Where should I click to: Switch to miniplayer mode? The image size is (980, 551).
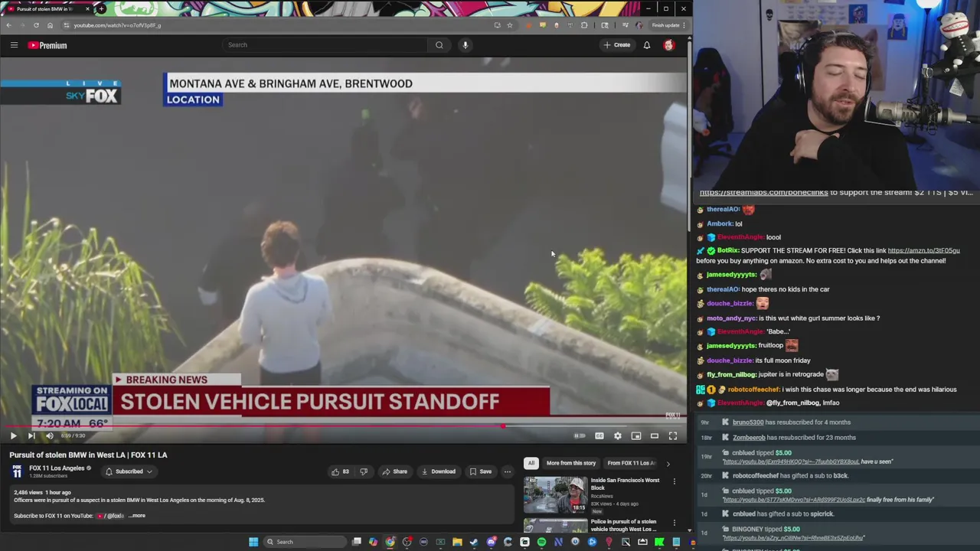(x=636, y=435)
